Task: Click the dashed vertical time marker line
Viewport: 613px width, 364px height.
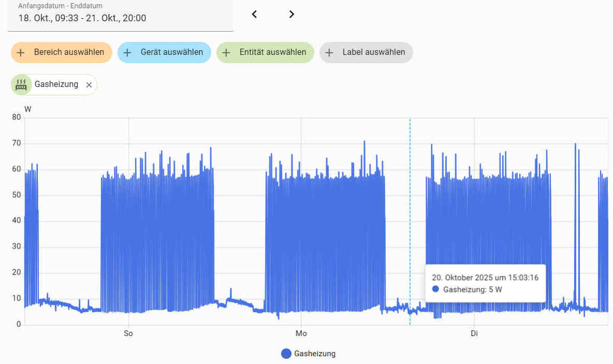Action: pyautogui.click(x=410, y=207)
